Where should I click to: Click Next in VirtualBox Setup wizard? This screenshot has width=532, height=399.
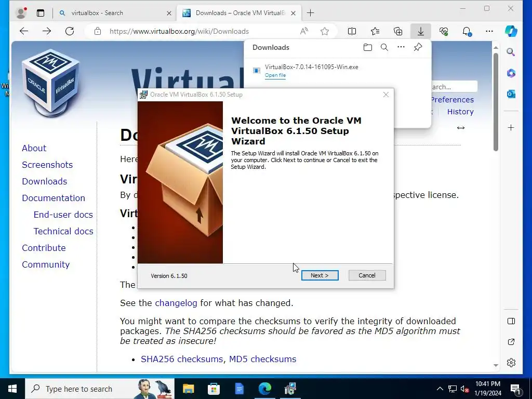320,275
